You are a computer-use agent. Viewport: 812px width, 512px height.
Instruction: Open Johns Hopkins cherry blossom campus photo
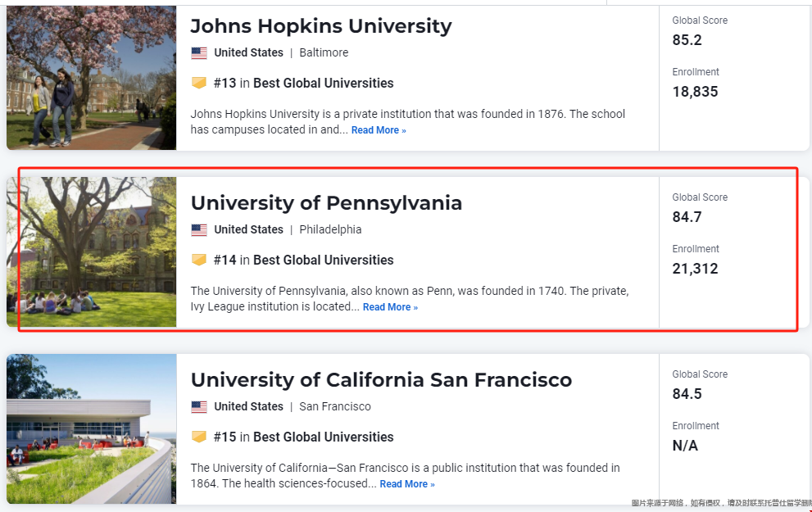click(91, 78)
